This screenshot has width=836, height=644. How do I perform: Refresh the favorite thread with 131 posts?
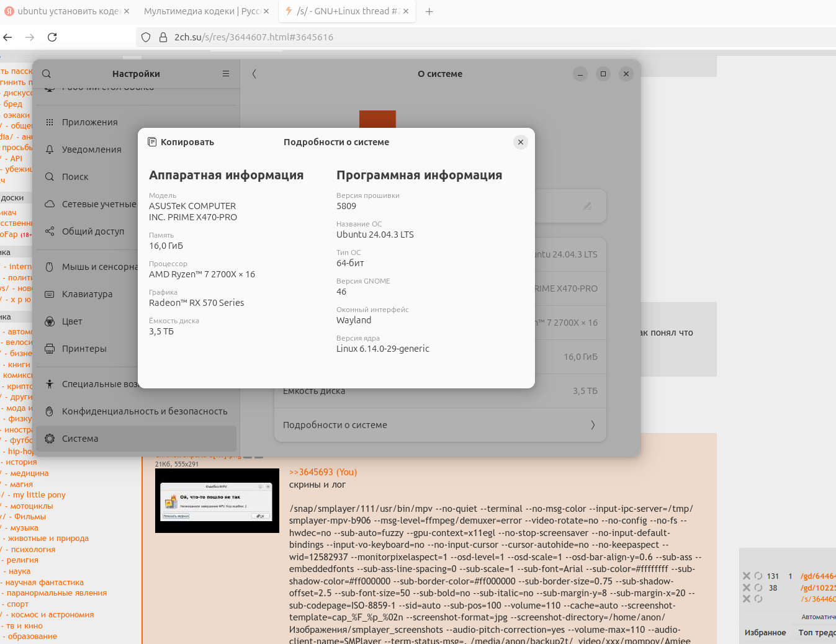click(758, 576)
